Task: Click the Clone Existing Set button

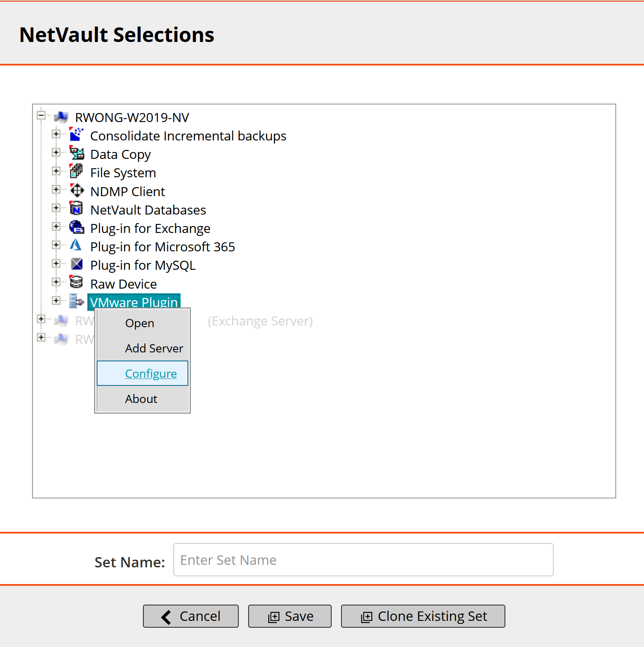Action: (x=423, y=616)
